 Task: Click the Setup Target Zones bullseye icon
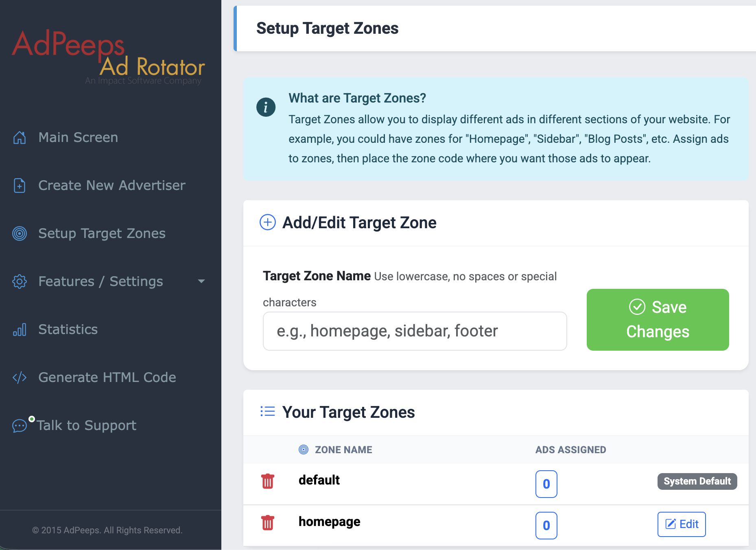pos(20,234)
